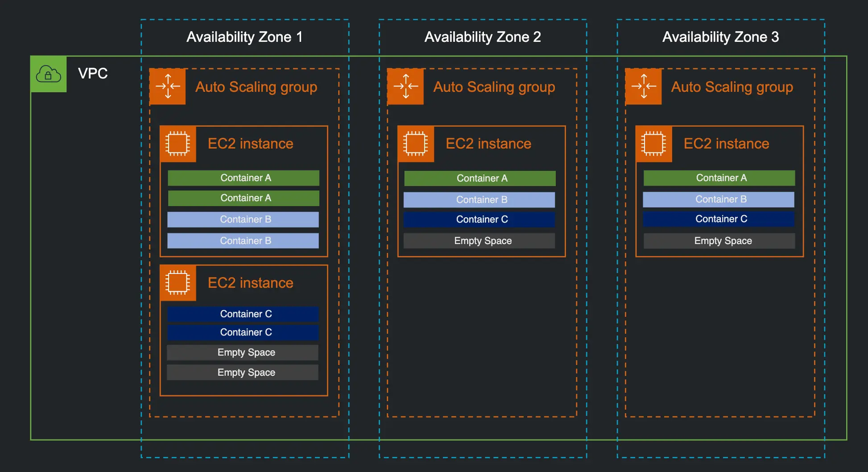Click Auto Scaling group icon in Availability Zone 3
Viewport: 868px width, 472px height.
click(x=643, y=87)
